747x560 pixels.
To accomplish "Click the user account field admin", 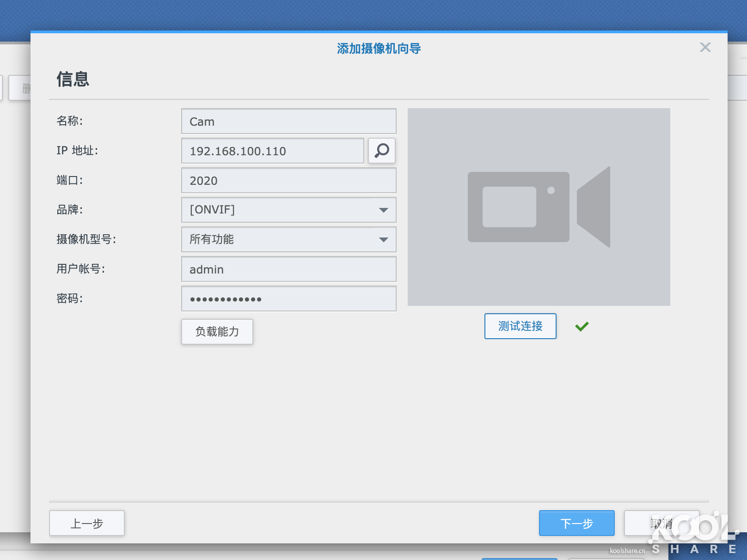I will pos(289,269).
